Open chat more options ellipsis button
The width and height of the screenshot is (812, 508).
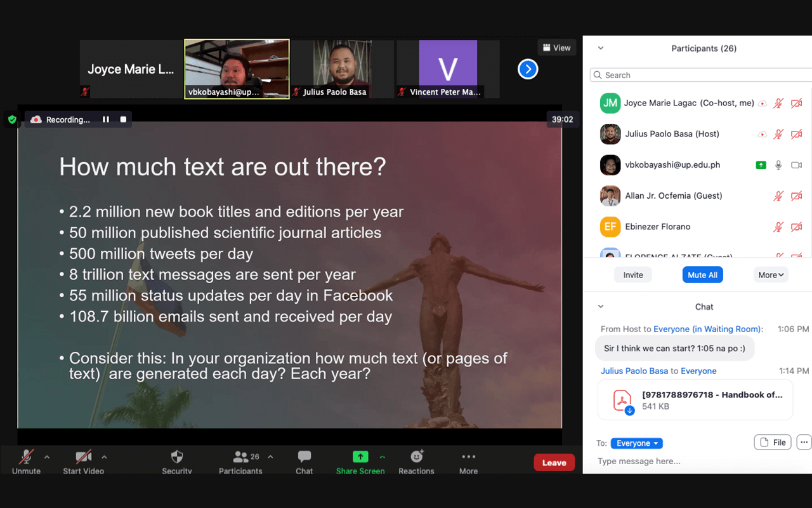pos(804,443)
